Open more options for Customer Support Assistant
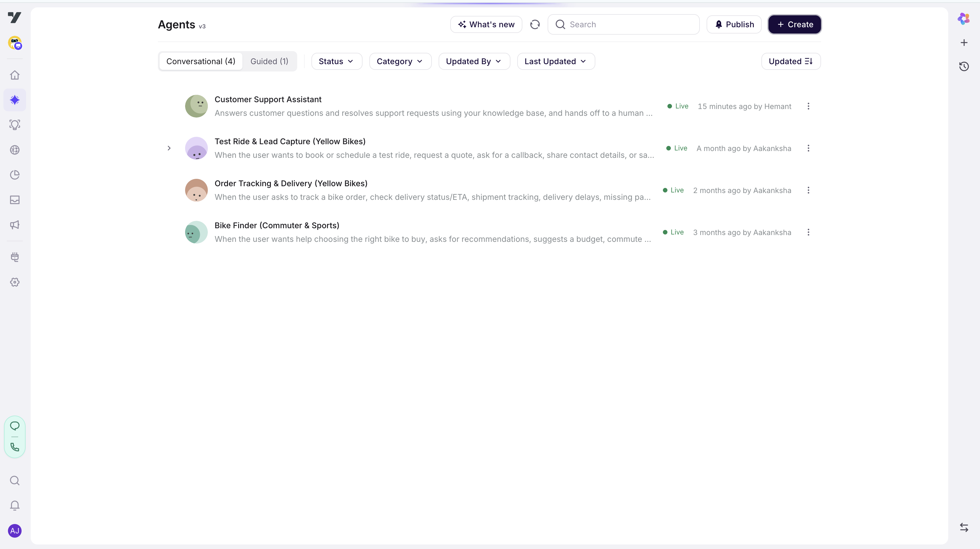 809,106
